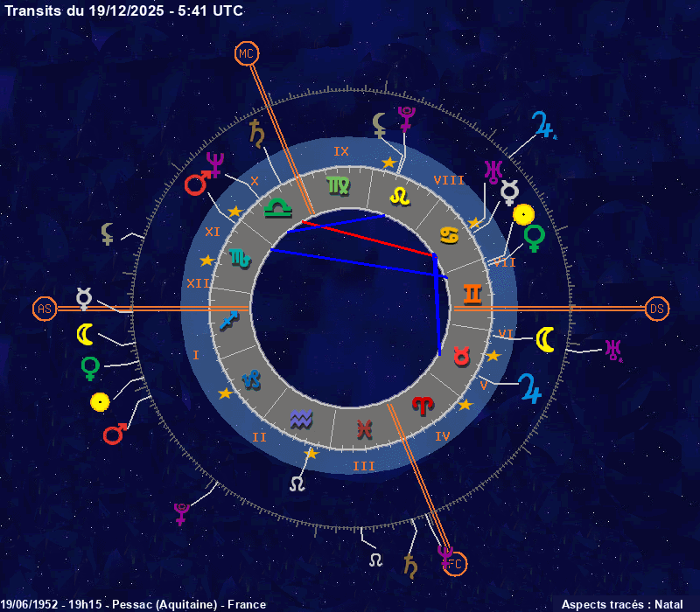Select the Aquarius wave glyph
The height and width of the screenshot is (612, 700).
click(x=301, y=420)
